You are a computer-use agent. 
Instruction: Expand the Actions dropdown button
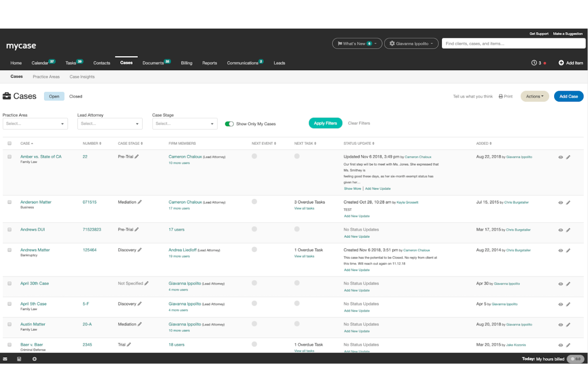[x=535, y=97]
